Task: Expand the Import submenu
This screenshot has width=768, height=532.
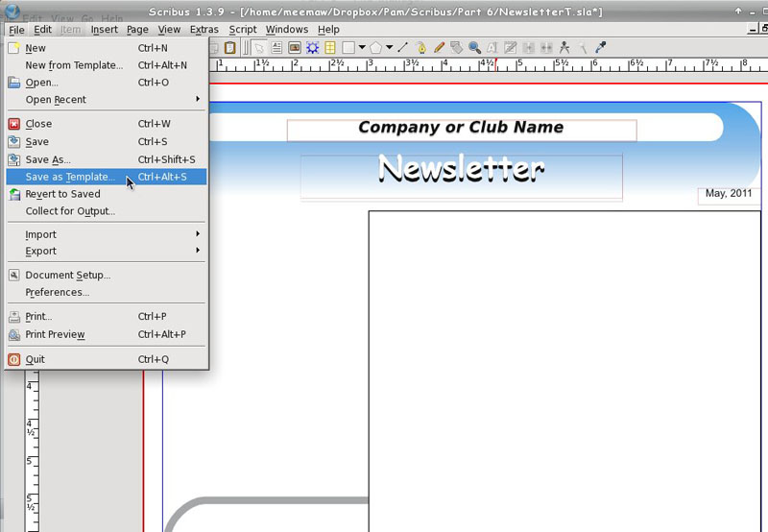Action: [107, 234]
